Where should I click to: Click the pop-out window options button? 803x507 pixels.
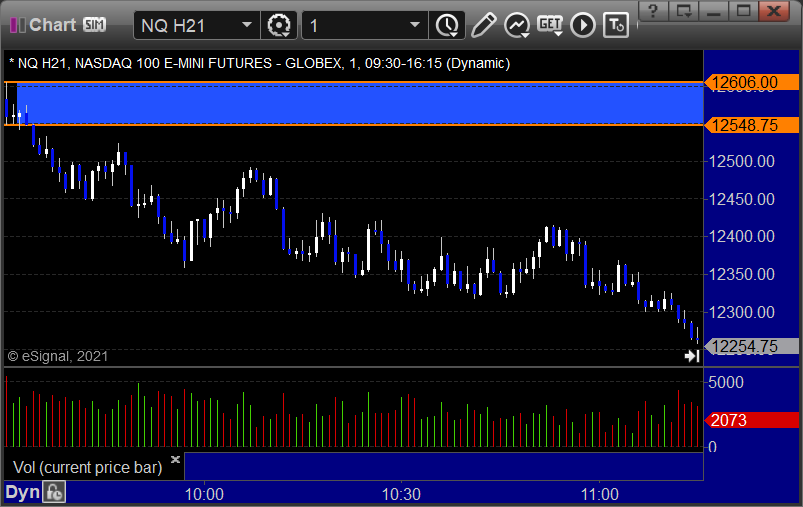click(684, 10)
